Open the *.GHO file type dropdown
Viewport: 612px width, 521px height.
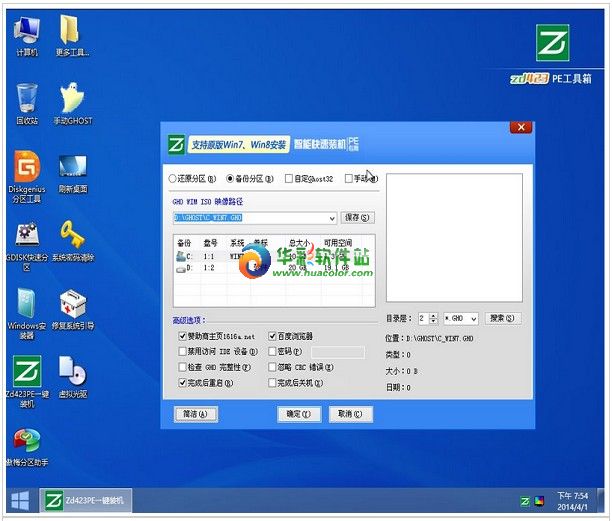(473, 319)
